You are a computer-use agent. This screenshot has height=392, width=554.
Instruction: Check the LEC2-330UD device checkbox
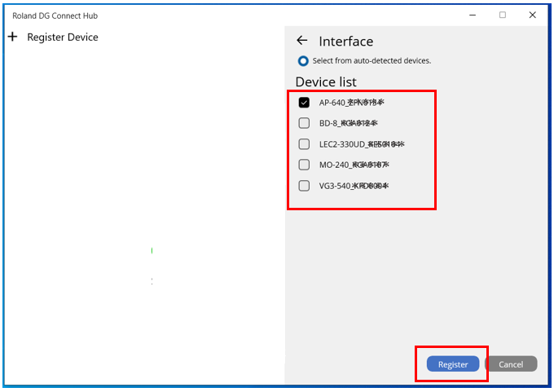pos(304,144)
